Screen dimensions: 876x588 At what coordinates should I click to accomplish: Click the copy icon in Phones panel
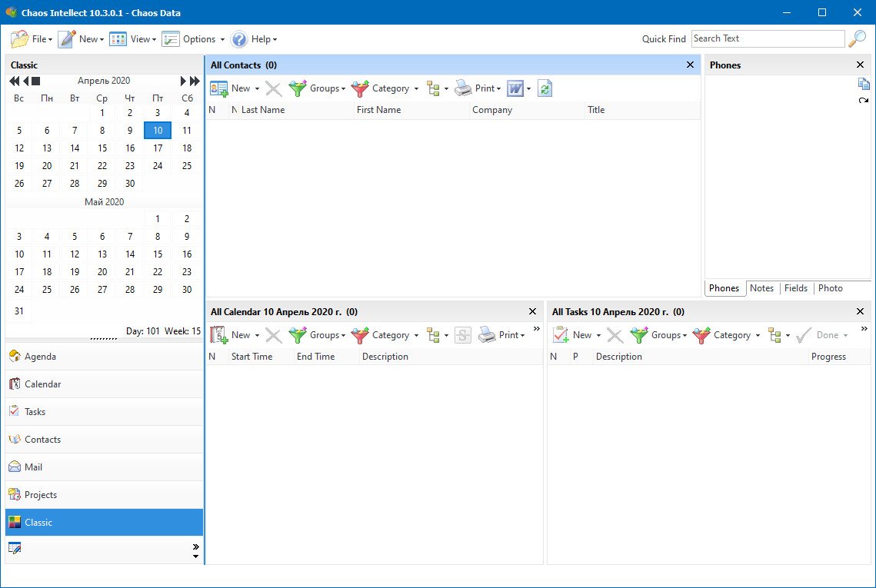[x=864, y=84]
